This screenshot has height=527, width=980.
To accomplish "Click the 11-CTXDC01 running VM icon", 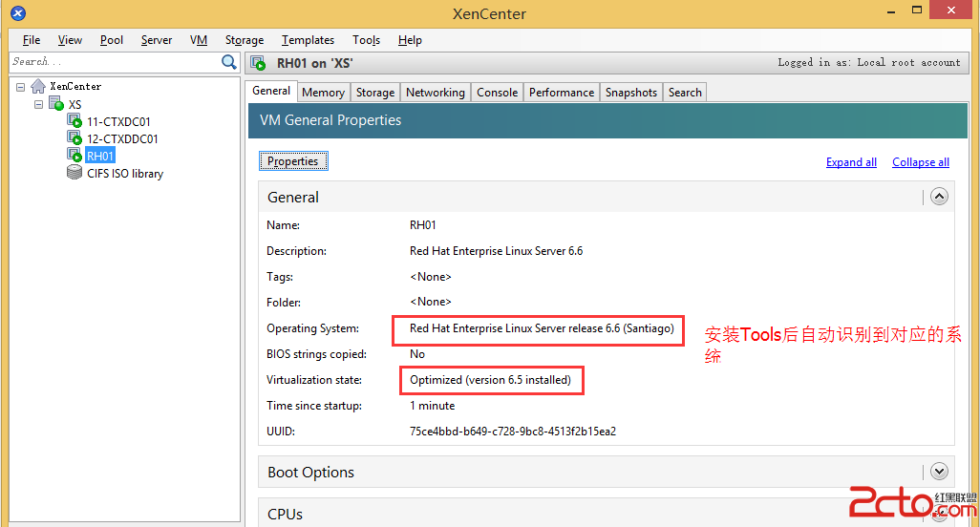I will [75, 120].
